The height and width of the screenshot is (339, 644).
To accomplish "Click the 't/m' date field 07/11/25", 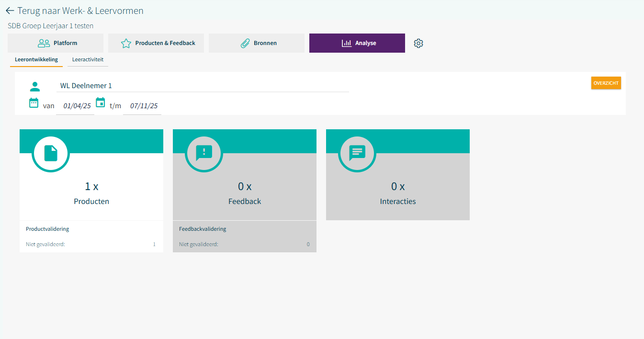I will coord(144,106).
